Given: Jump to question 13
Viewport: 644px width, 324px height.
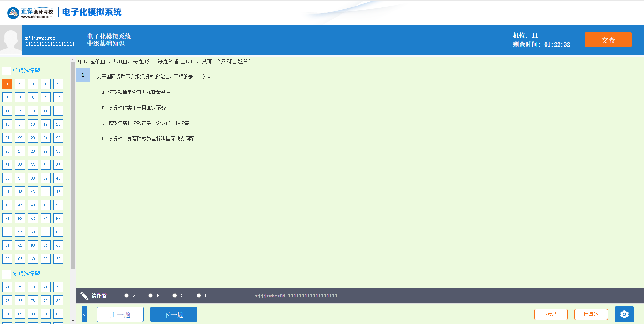Looking at the screenshot, I should pyautogui.click(x=33, y=111).
